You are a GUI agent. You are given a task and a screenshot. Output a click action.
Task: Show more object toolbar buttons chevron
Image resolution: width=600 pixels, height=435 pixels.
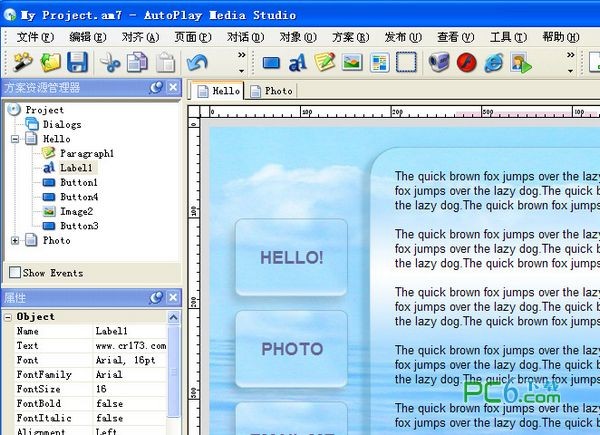coord(570,55)
